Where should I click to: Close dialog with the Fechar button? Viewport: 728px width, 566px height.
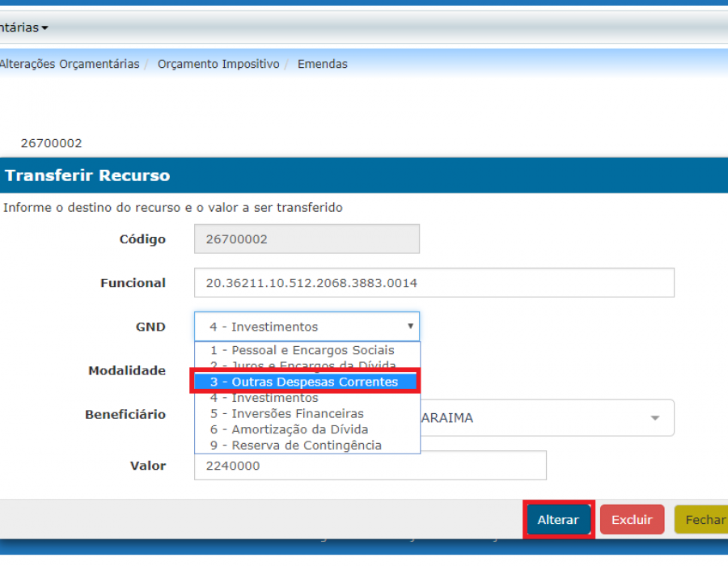click(704, 520)
